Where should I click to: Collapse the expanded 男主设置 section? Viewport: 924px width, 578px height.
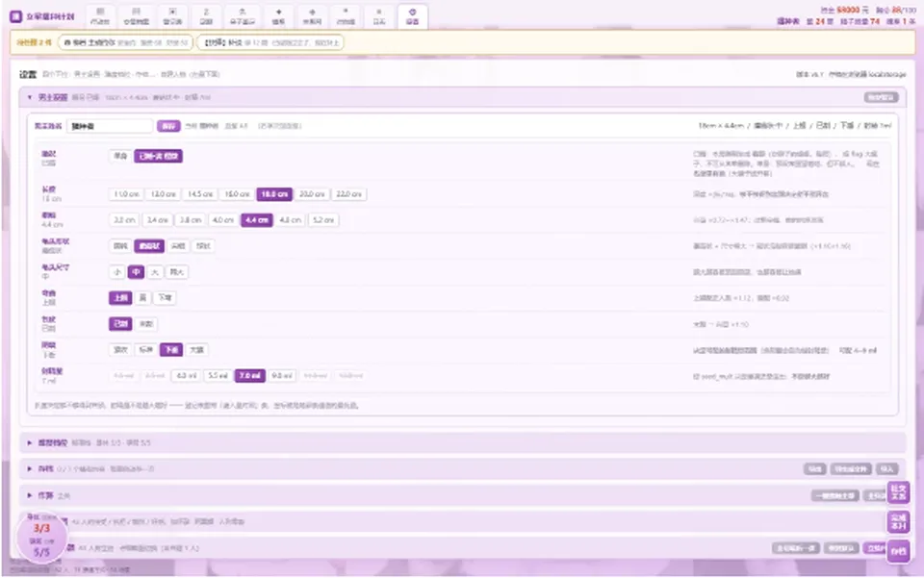coord(463,97)
